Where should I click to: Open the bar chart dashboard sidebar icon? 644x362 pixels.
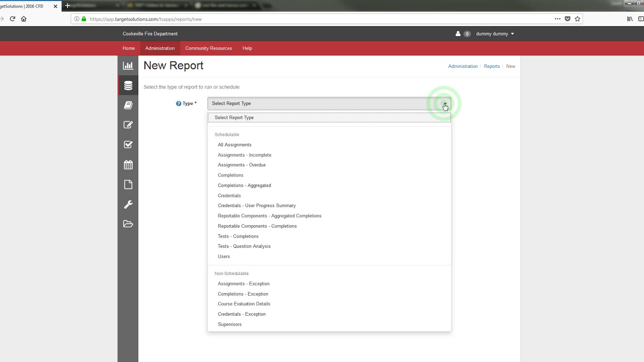click(x=128, y=65)
